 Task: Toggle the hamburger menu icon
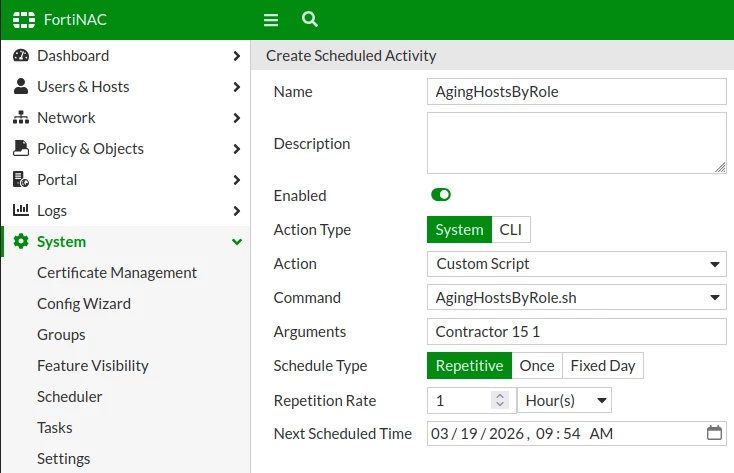[271, 20]
